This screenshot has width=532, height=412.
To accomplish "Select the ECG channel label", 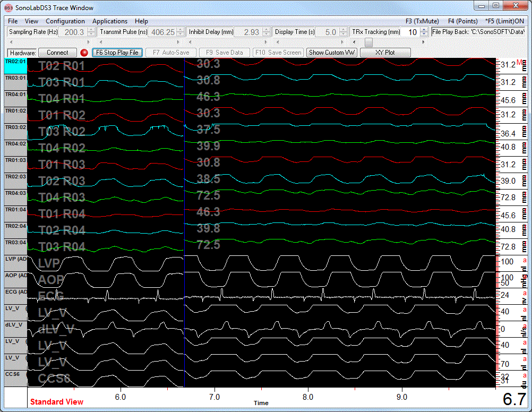I will pyautogui.click(x=15, y=297).
